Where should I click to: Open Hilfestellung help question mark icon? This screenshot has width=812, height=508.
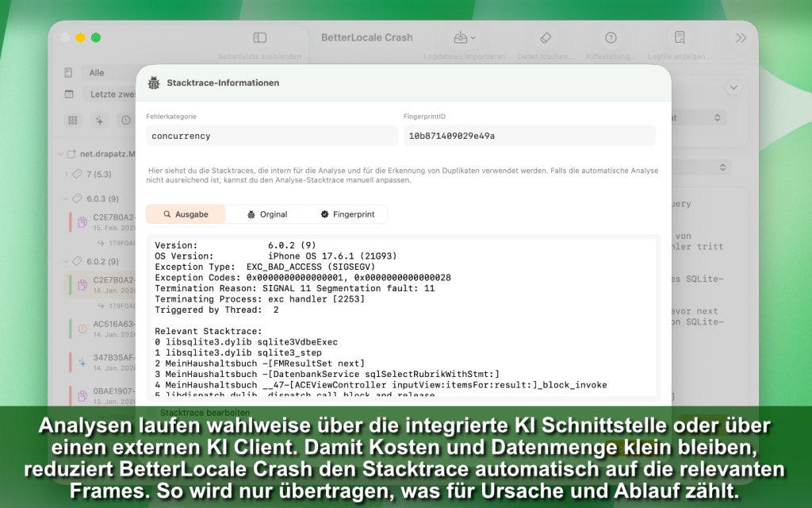coord(611,38)
